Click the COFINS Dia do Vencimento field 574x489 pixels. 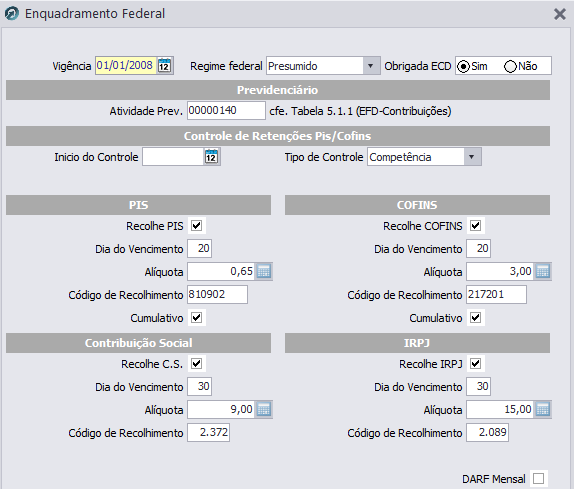478,249
